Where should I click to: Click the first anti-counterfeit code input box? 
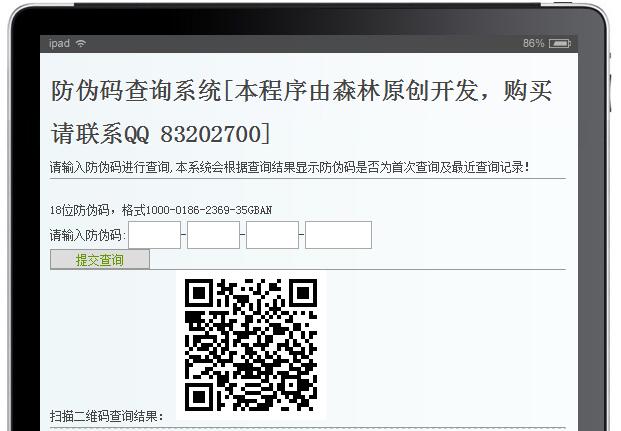(154, 235)
